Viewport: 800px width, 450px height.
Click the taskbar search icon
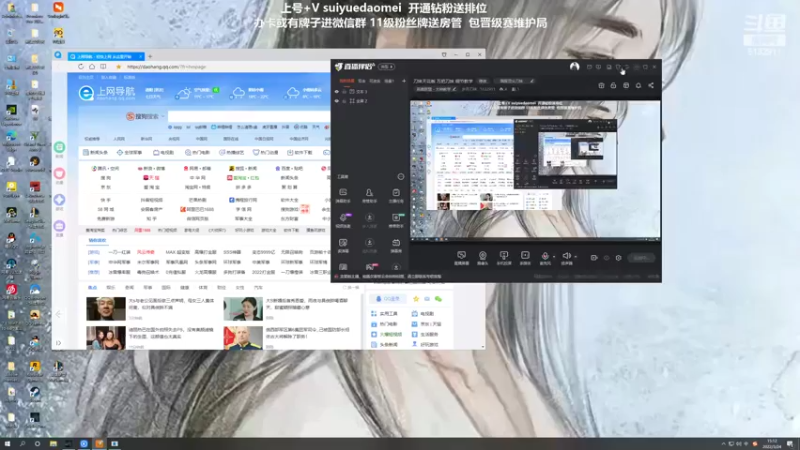point(22,444)
